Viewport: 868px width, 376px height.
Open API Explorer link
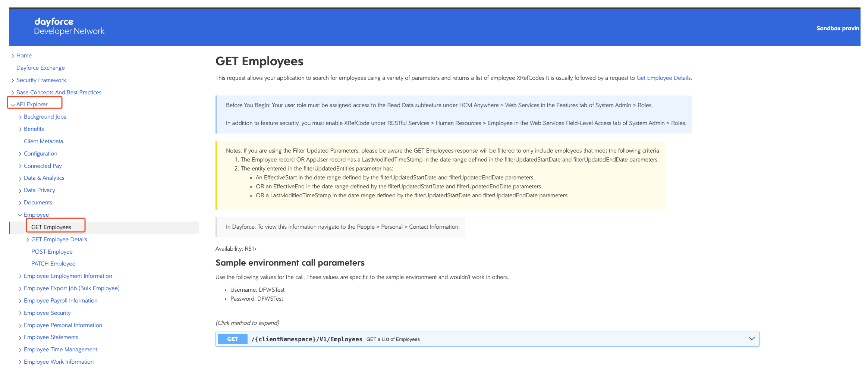[32, 104]
